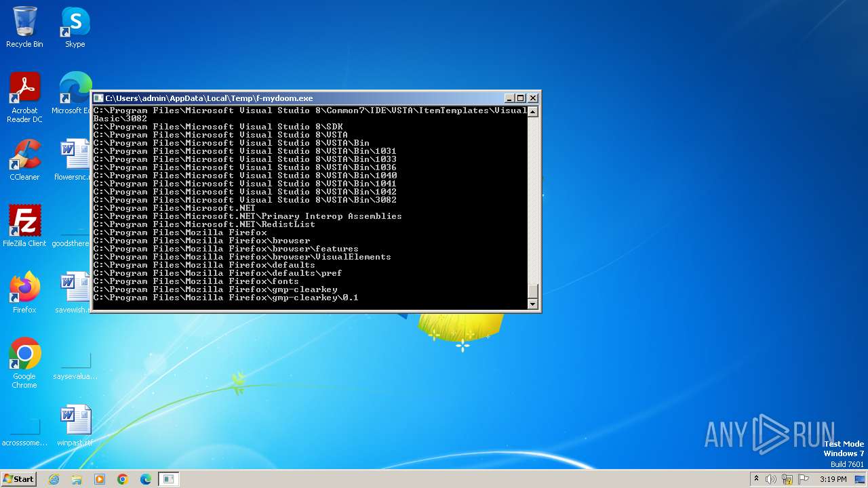
Task: Close the f-mydoom.exe console window
Action: (533, 98)
